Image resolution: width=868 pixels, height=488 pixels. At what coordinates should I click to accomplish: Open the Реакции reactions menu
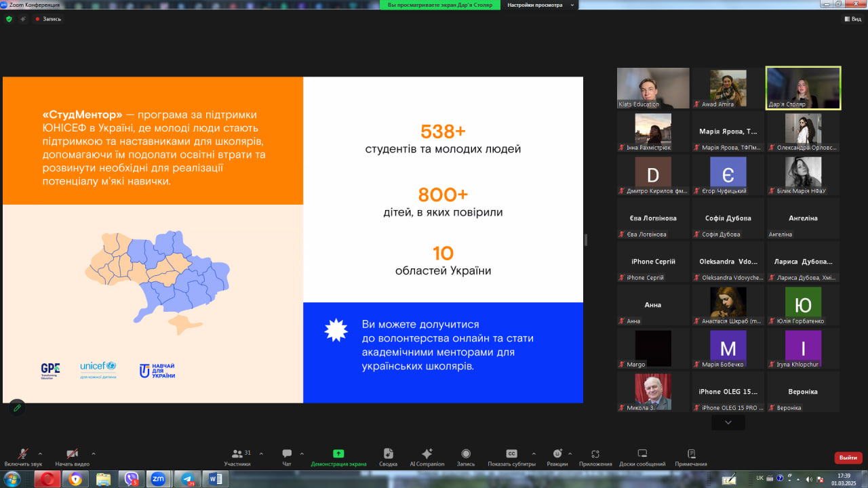[x=557, y=457]
